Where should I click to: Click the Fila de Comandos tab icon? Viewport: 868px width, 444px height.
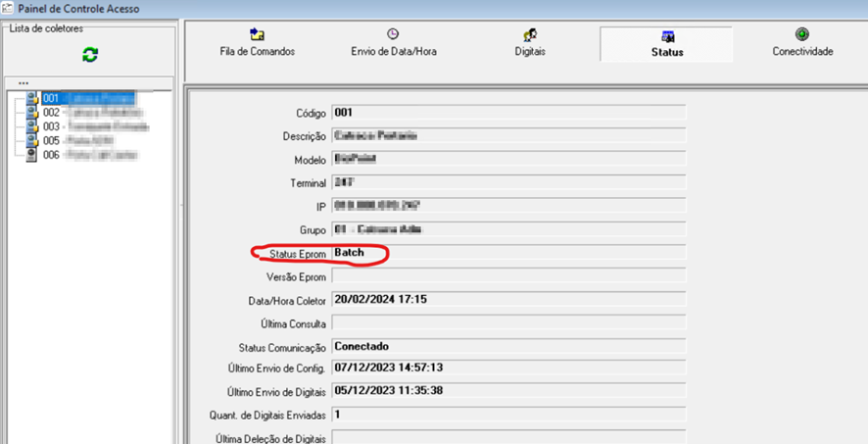tap(257, 34)
